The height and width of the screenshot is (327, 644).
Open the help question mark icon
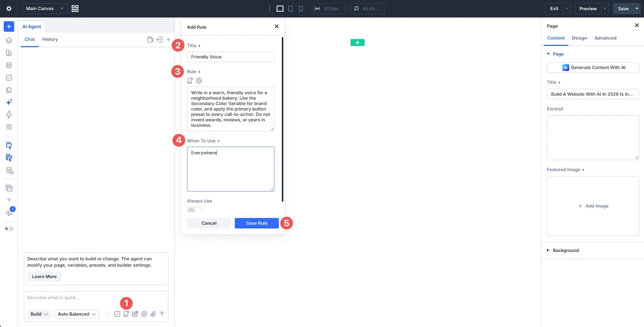click(9, 200)
